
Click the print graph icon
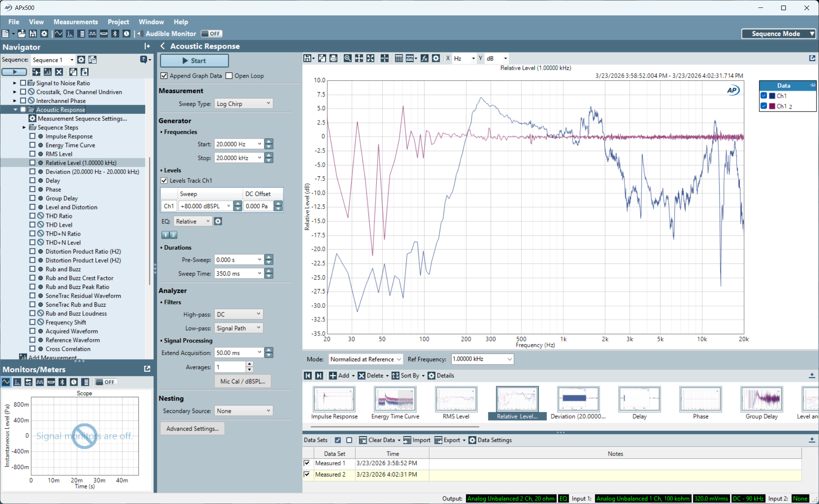[x=333, y=58]
